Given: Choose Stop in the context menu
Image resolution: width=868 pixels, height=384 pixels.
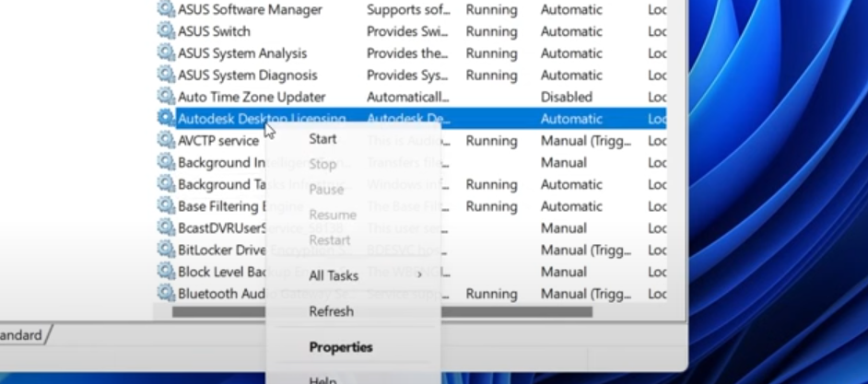Looking at the screenshot, I should pyautogui.click(x=323, y=164).
